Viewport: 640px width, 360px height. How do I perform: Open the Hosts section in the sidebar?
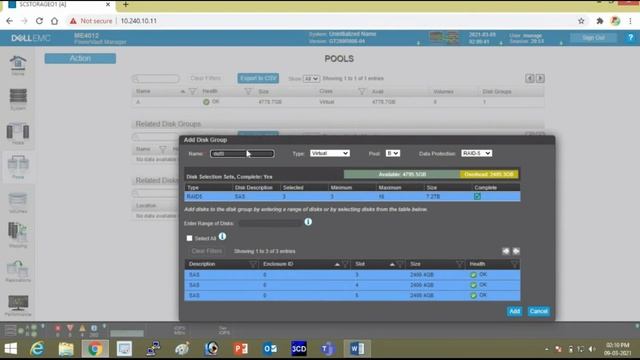[x=18, y=134]
